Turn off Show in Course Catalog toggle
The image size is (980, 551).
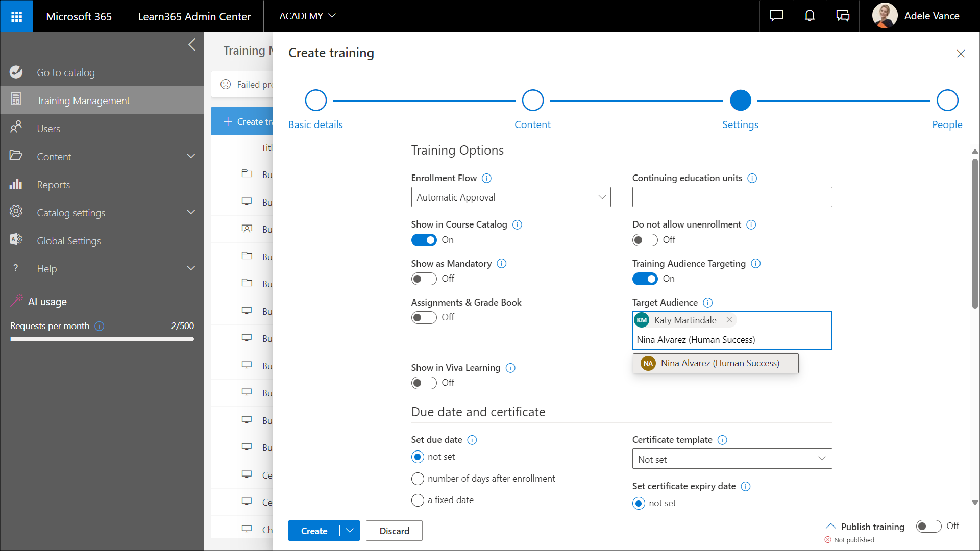coord(424,240)
